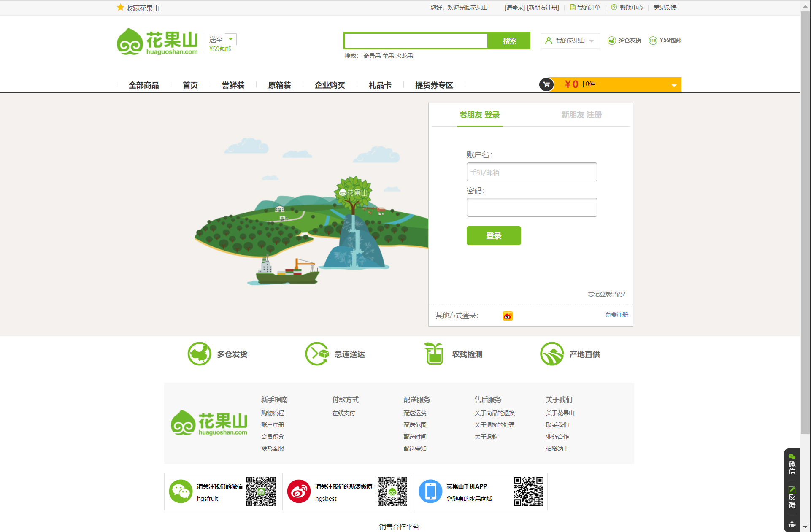Click the TOP back-to-top arrow
811x532 pixels.
(x=792, y=524)
